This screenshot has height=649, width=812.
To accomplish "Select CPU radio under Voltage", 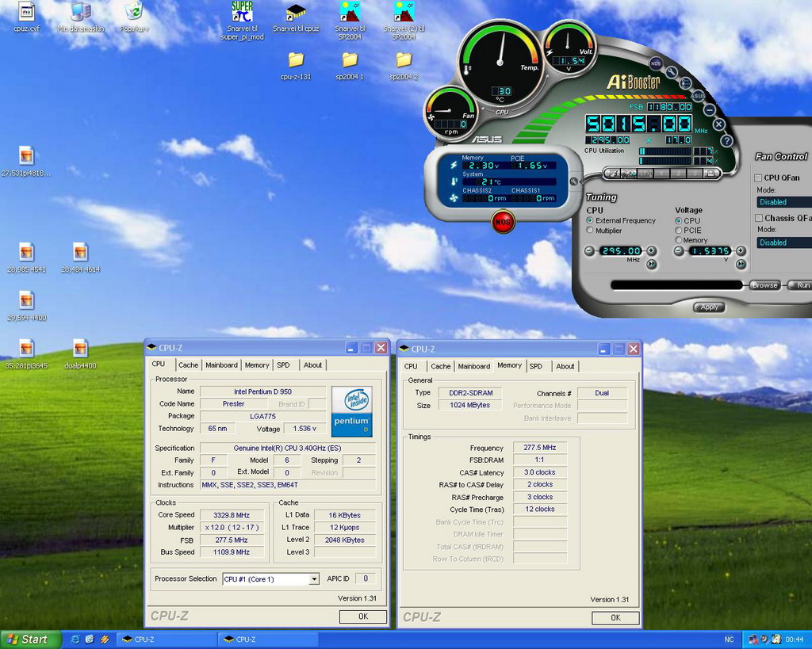I will point(679,220).
